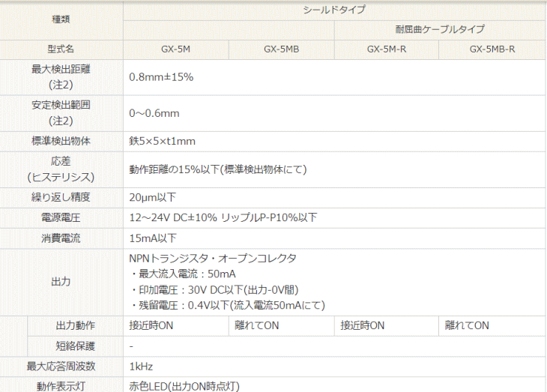
Task: Click the 電源電圧 label
Action: click(x=61, y=218)
